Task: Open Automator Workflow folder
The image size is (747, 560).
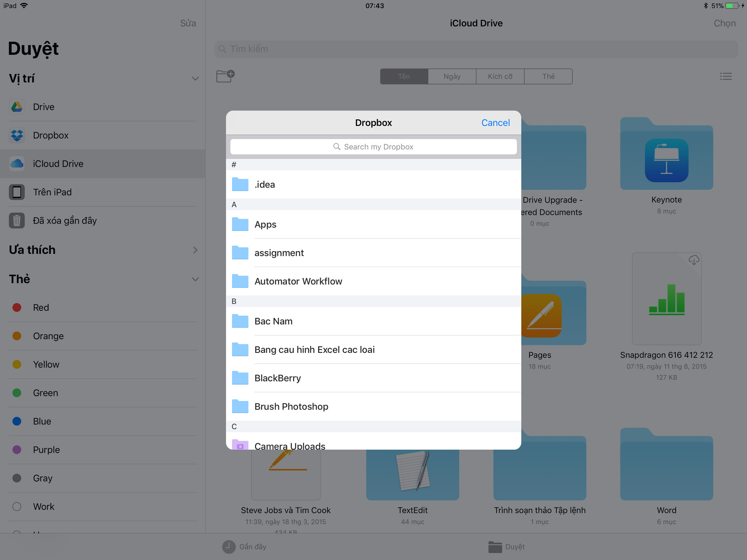Action: click(x=373, y=281)
